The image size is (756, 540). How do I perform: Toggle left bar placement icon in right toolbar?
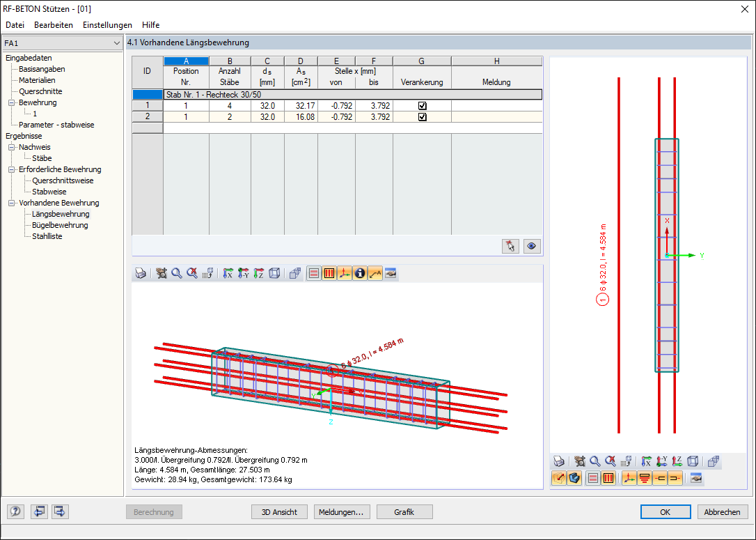point(659,478)
